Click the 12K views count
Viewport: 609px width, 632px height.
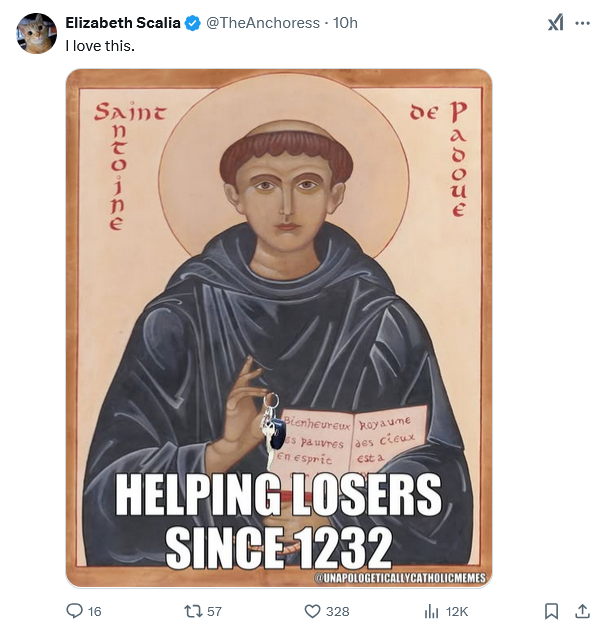pos(457,611)
